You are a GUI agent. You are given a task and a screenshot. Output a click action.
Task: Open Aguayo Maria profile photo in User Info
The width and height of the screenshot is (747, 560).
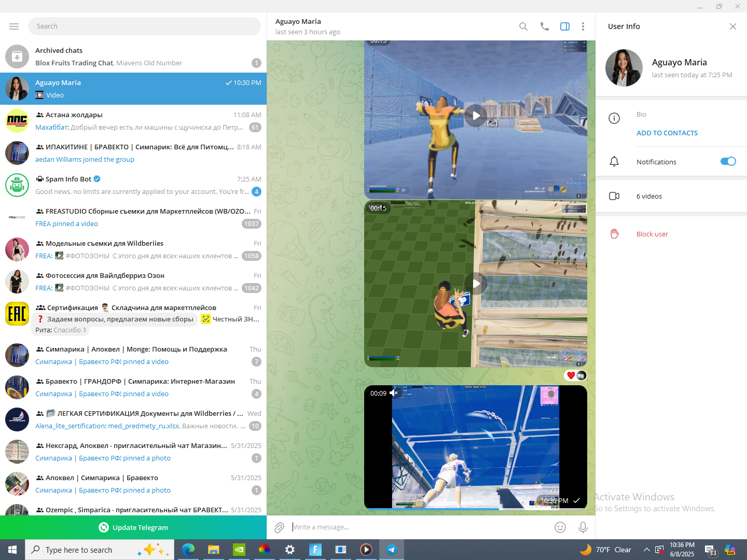624,68
